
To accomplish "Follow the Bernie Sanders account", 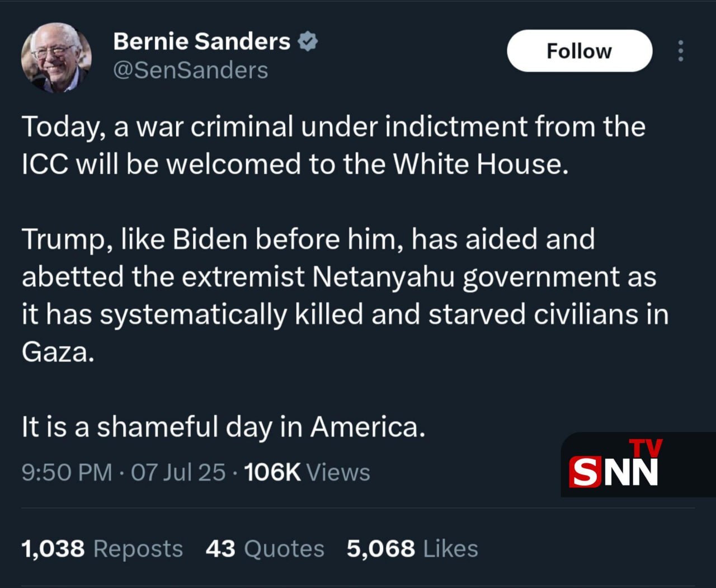I will point(579,51).
